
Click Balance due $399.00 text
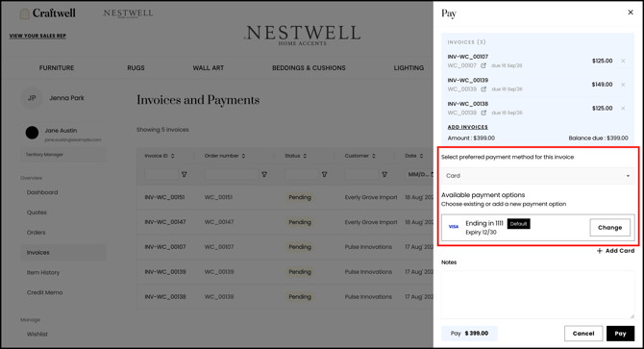599,138
